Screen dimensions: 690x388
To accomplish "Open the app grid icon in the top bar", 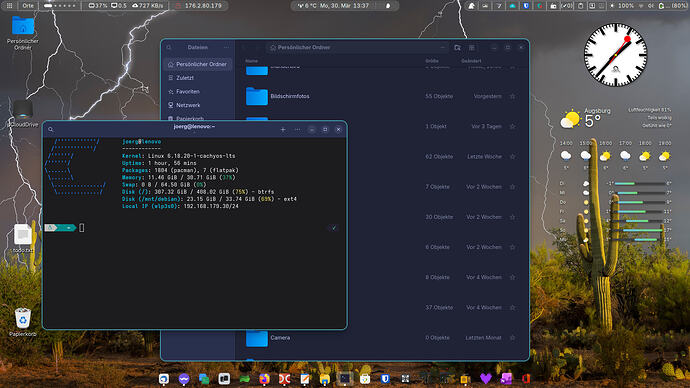I will point(9,6).
